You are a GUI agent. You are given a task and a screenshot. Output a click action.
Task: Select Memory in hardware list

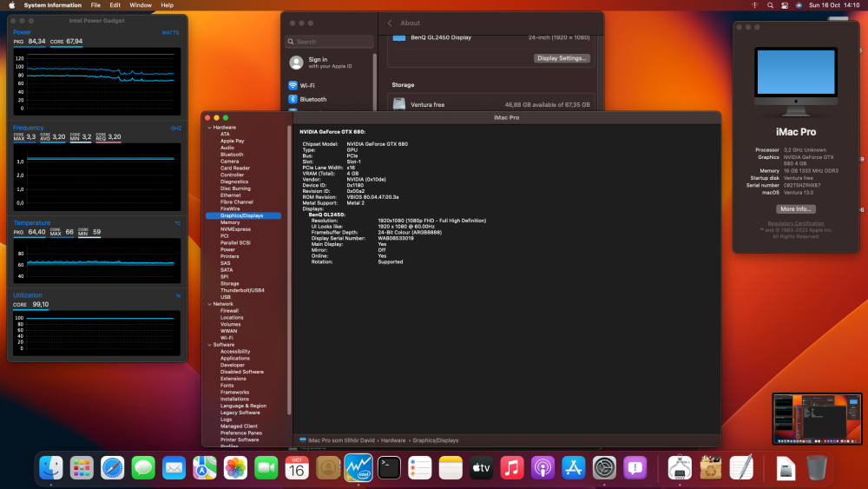point(230,222)
